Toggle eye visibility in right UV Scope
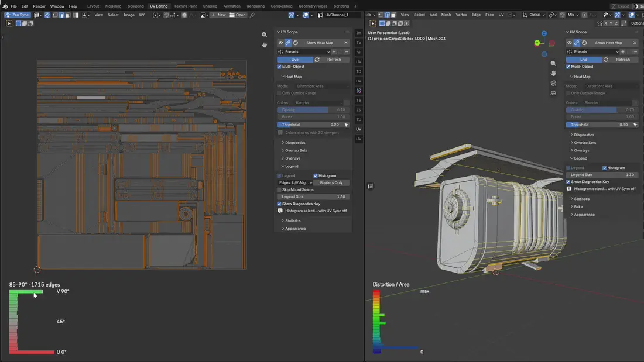 (x=569, y=43)
